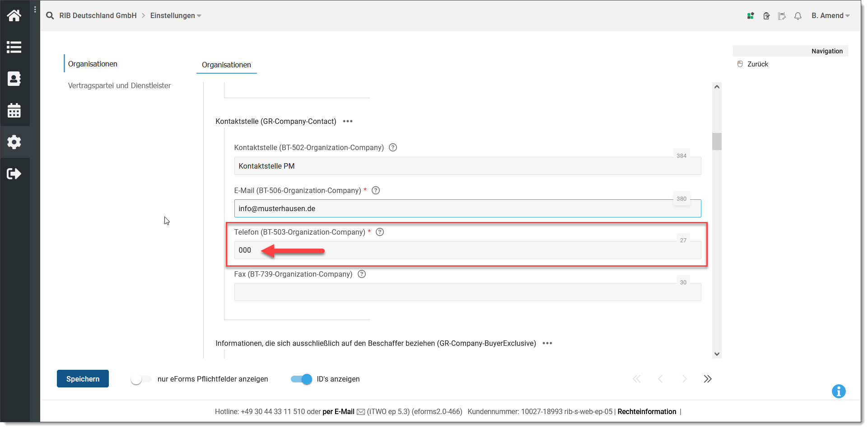Open the contacts address book icon

(14, 79)
